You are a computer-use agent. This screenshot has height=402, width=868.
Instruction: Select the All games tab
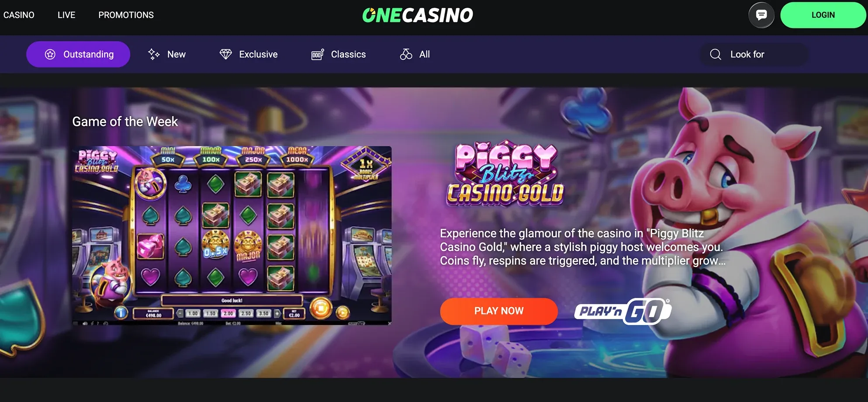point(415,54)
